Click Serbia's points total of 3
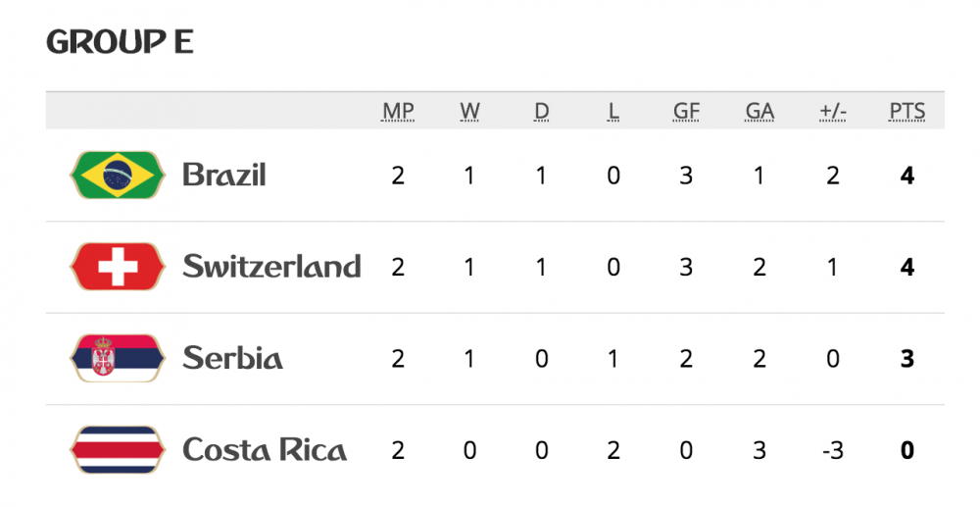The image size is (980, 507). 907,359
